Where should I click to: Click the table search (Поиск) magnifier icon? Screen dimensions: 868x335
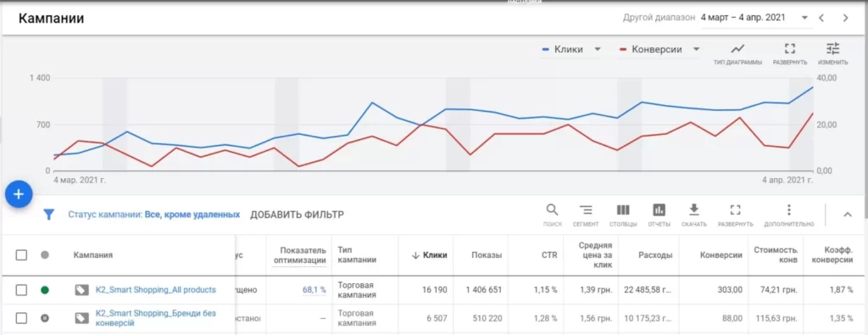tap(552, 209)
